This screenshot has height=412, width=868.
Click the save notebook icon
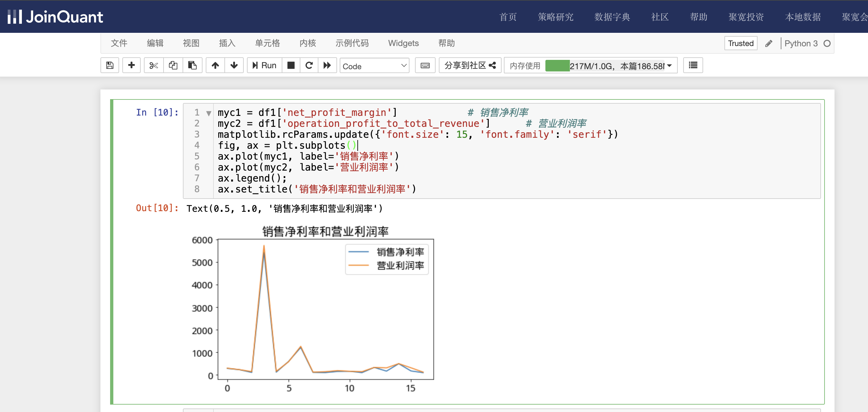point(109,65)
